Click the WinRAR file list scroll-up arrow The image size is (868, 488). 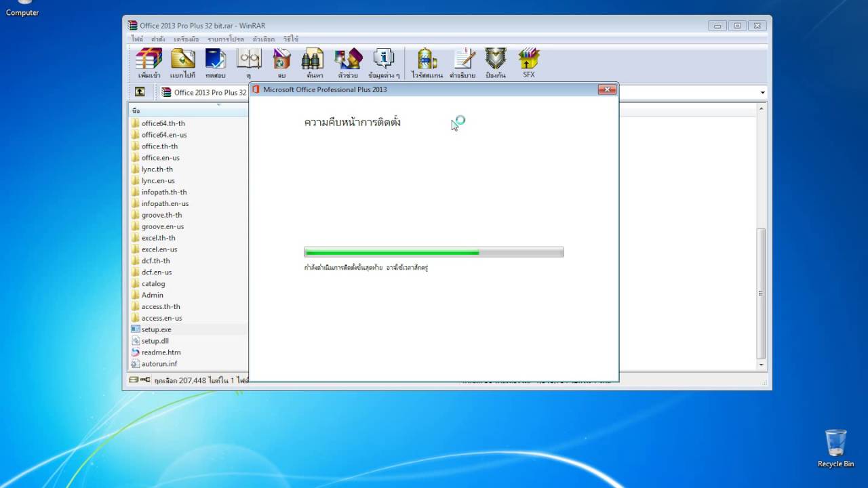762,109
